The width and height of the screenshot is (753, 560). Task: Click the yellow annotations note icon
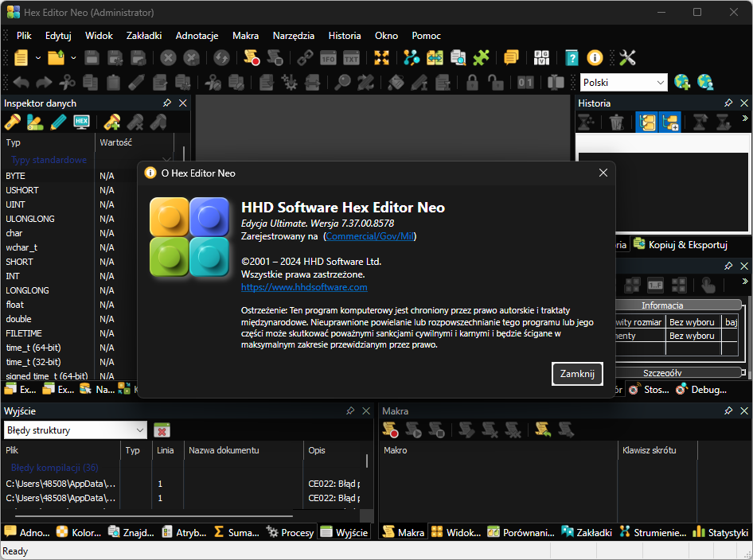point(511,57)
